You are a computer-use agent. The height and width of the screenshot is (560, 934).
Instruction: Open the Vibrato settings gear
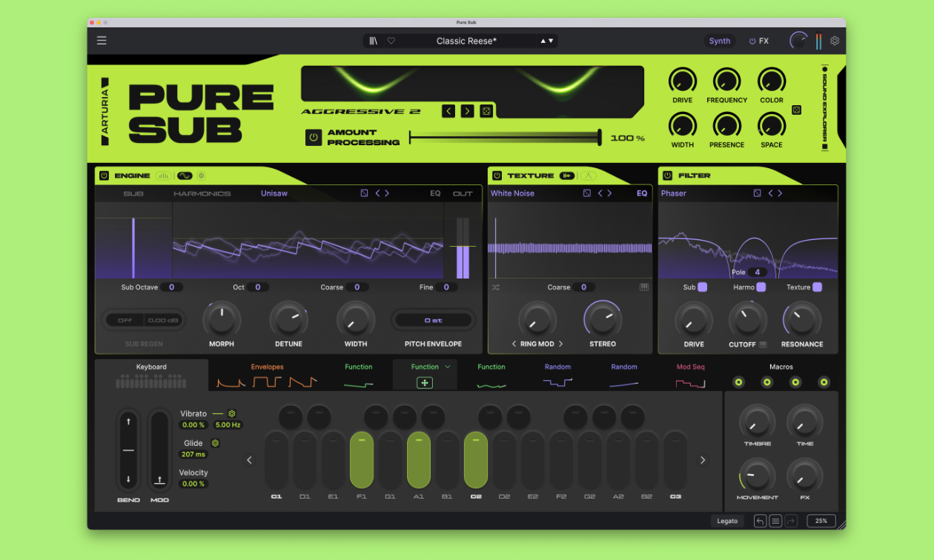(x=231, y=413)
